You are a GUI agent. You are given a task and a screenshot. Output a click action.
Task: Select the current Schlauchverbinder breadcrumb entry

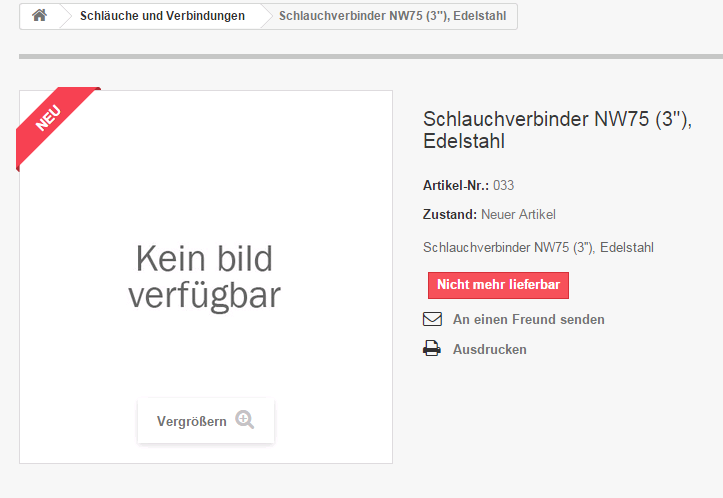coord(392,16)
